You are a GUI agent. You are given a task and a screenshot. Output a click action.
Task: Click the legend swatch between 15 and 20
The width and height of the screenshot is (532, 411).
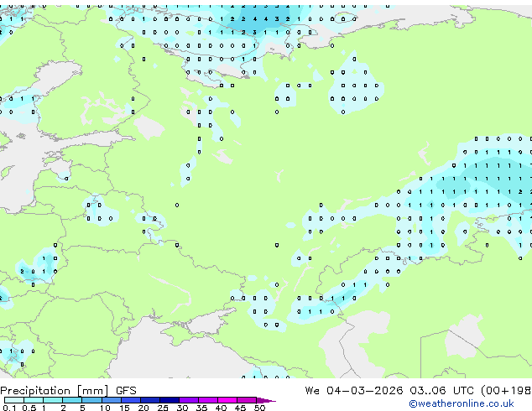(131, 400)
